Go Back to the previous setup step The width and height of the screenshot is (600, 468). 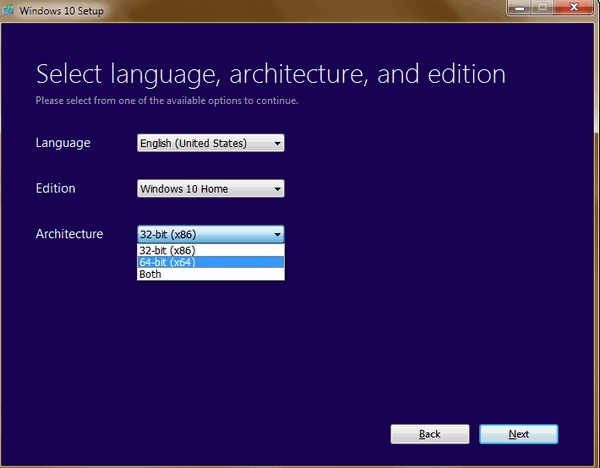(430, 434)
